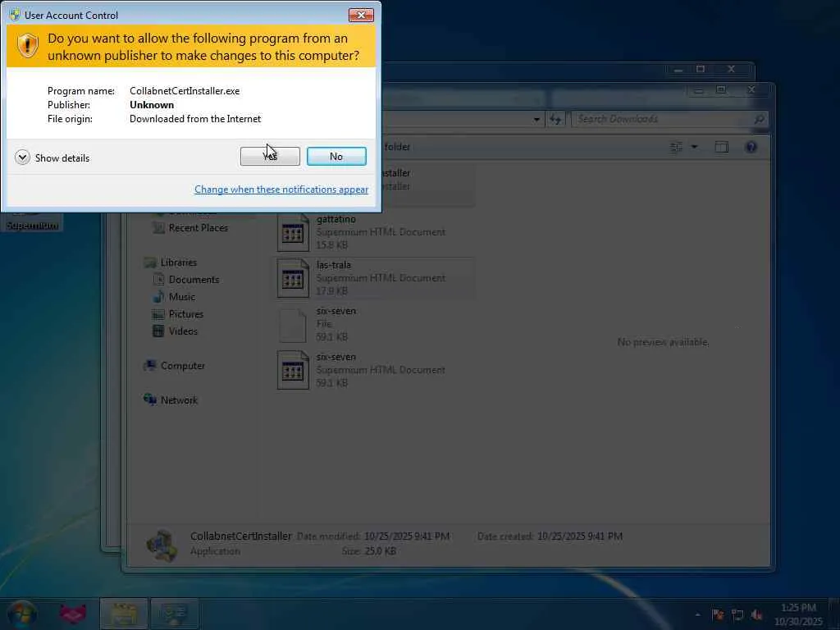The width and height of the screenshot is (840, 630).
Task: Click volume speaker tray icon
Action: coord(757,614)
